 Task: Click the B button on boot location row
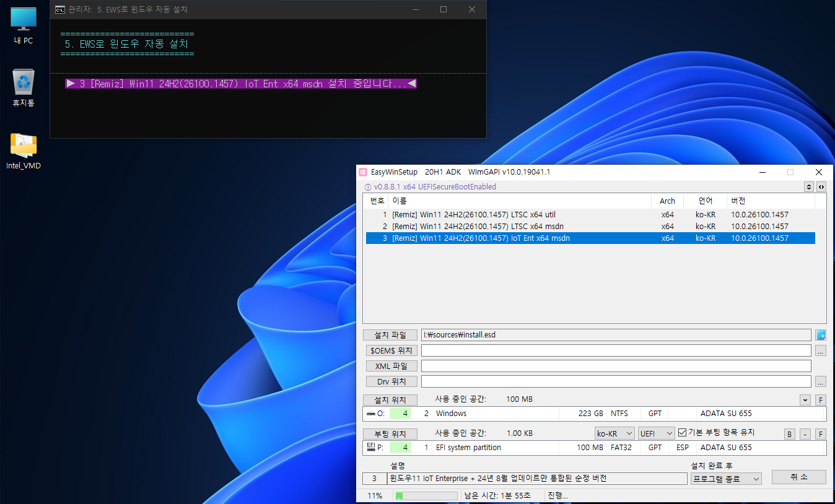pyautogui.click(x=790, y=433)
